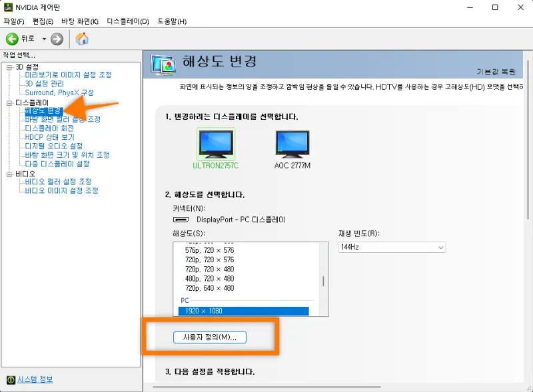
Task: Open the 144Hz refresh rate dropdown
Action: click(392, 248)
